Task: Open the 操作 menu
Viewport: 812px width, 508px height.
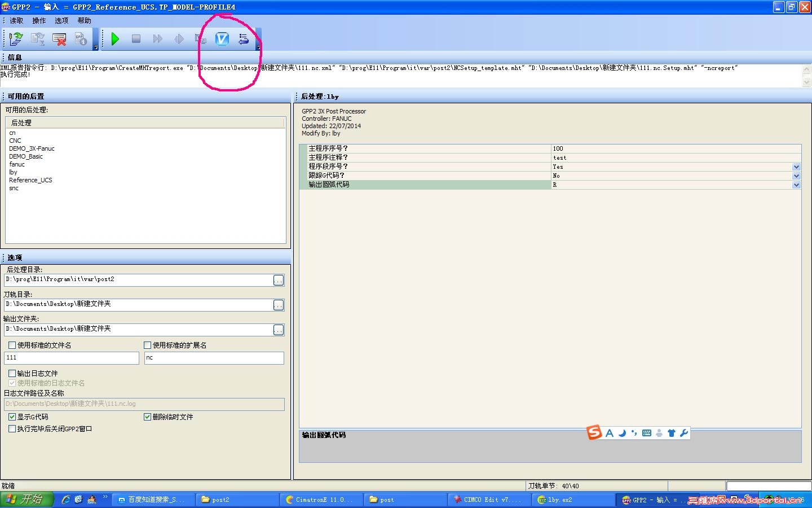Action: (39, 20)
